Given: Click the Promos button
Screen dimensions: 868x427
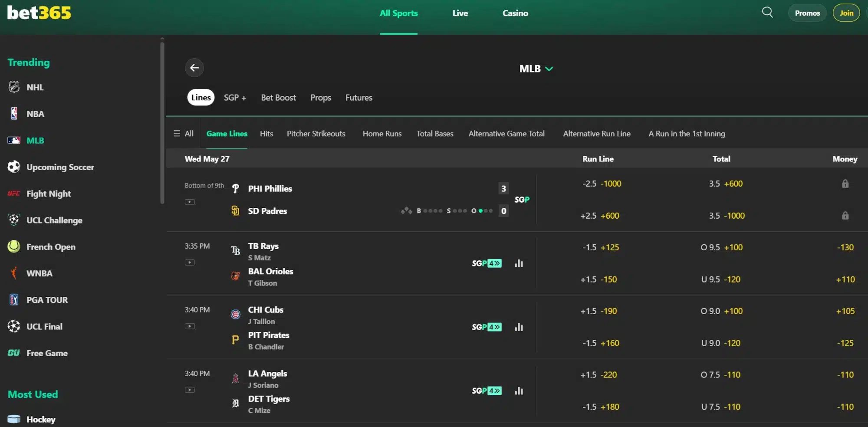Looking at the screenshot, I should 807,13.
